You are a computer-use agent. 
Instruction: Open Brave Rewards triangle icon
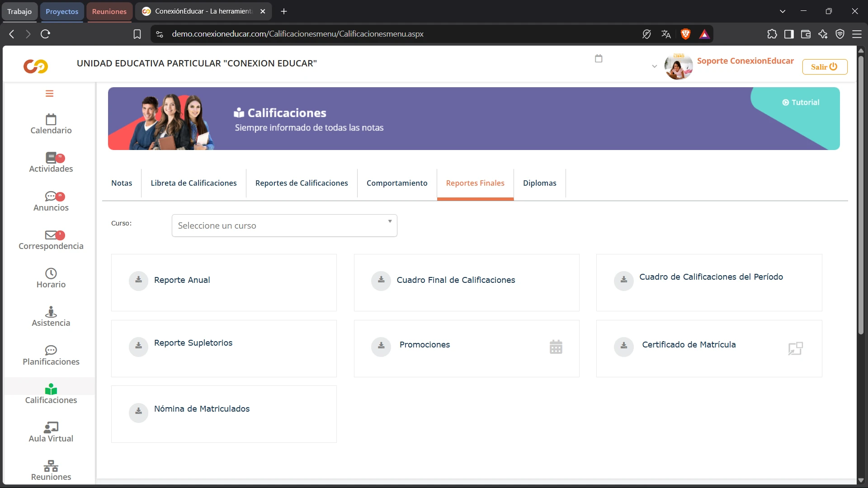coord(704,34)
